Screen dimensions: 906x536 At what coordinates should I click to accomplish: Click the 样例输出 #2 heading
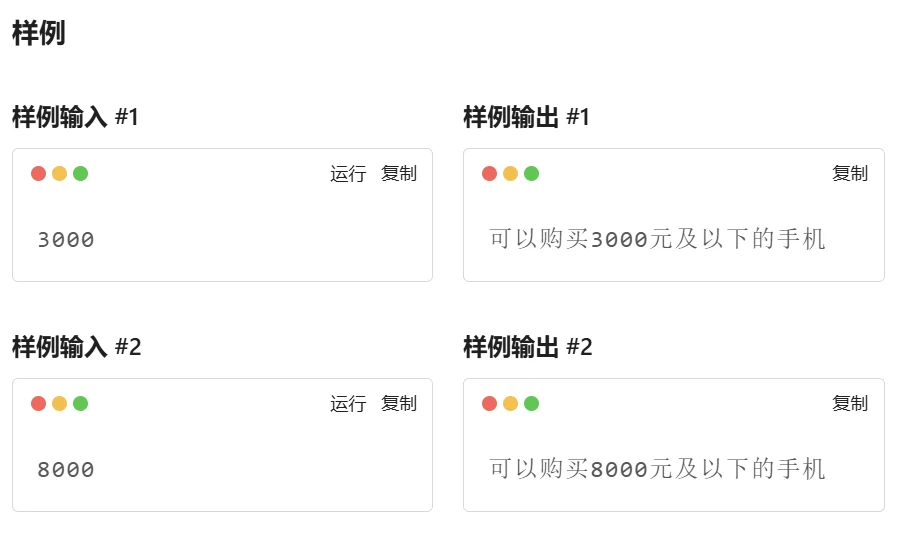tap(528, 347)
